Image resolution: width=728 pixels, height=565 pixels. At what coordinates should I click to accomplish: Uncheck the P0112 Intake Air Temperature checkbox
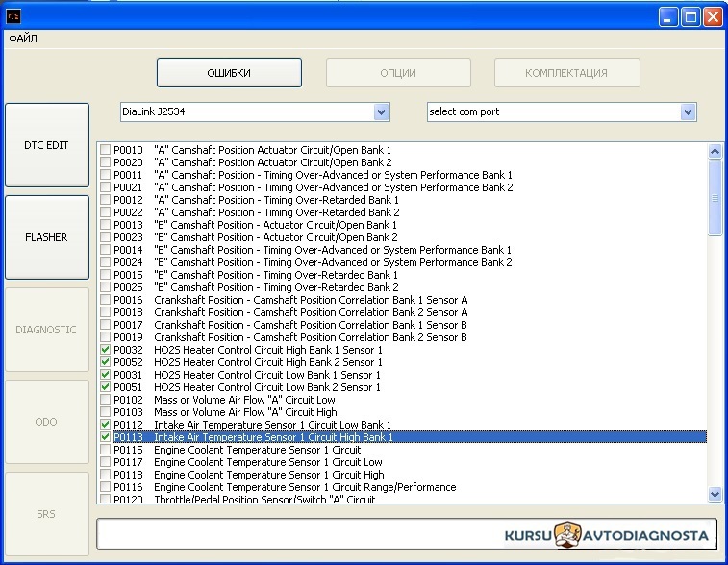[x=106, y=425]
